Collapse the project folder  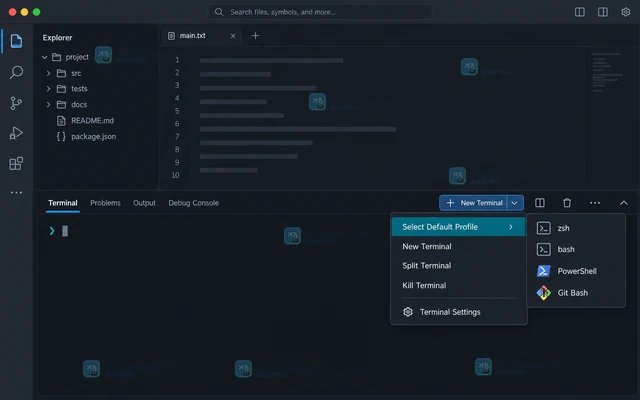[x=44, y=57]
